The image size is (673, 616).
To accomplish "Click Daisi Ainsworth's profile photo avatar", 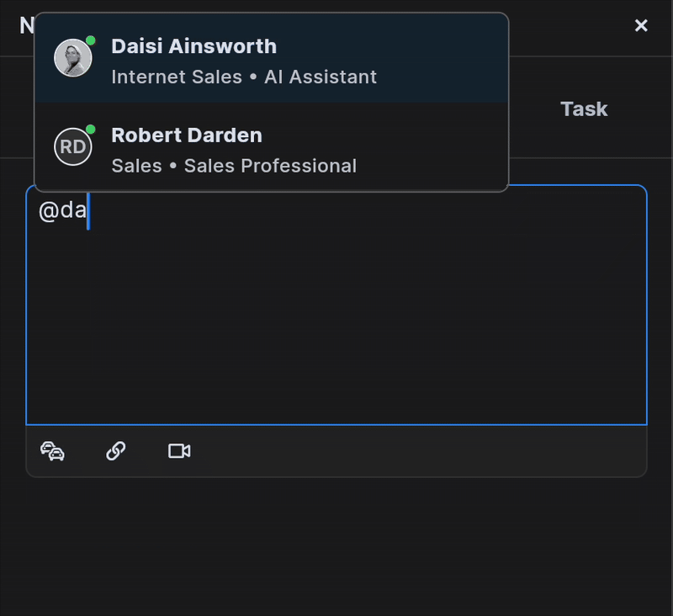I will point(72,58).
